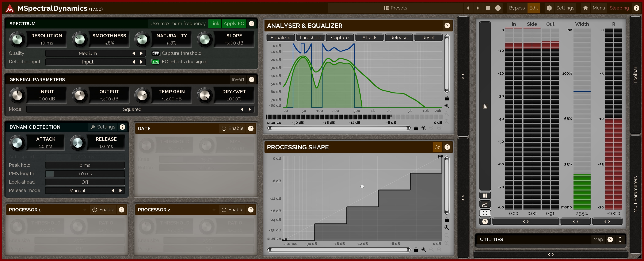644x261 pixels.
Task: Toggle the Capture threshold switch
Action: point(156,53)
